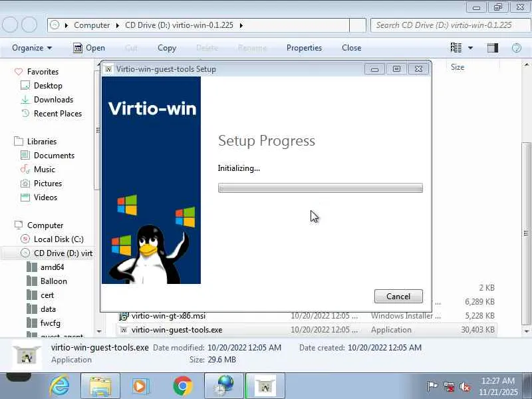532x399 pixels.
Task: Click the Explorer forward button
Action: 29,25
